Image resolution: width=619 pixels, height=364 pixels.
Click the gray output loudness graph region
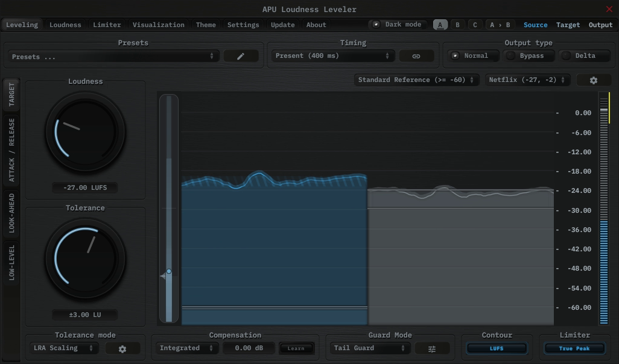click(460, 256)
